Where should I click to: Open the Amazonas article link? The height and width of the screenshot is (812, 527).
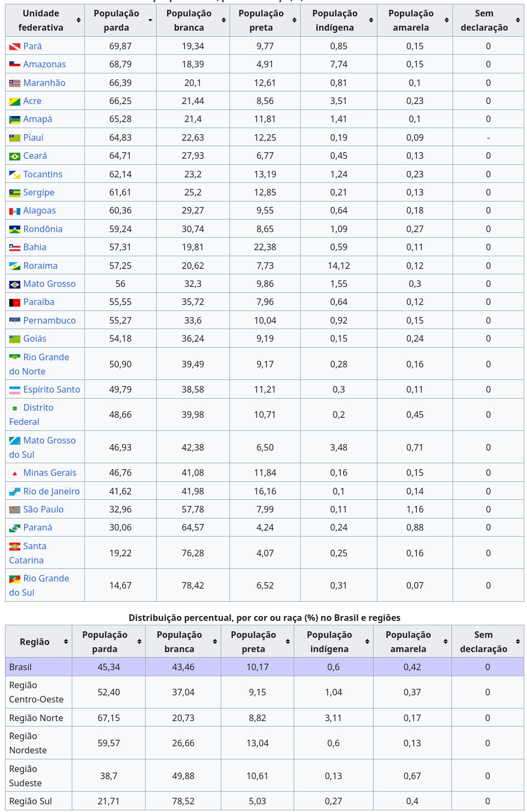(x=44, y=65)
